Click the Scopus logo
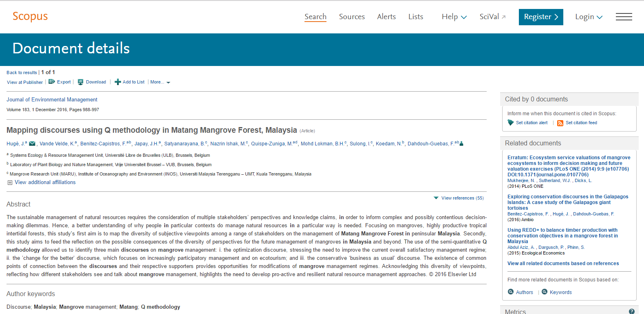Viewport: 644px width, 314px height. pyautogui.click(x=30, y=16)
